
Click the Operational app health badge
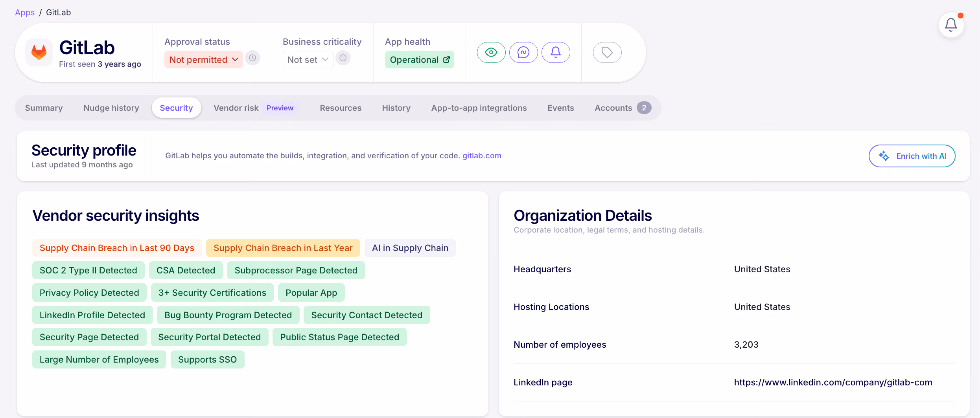[420, 60]
